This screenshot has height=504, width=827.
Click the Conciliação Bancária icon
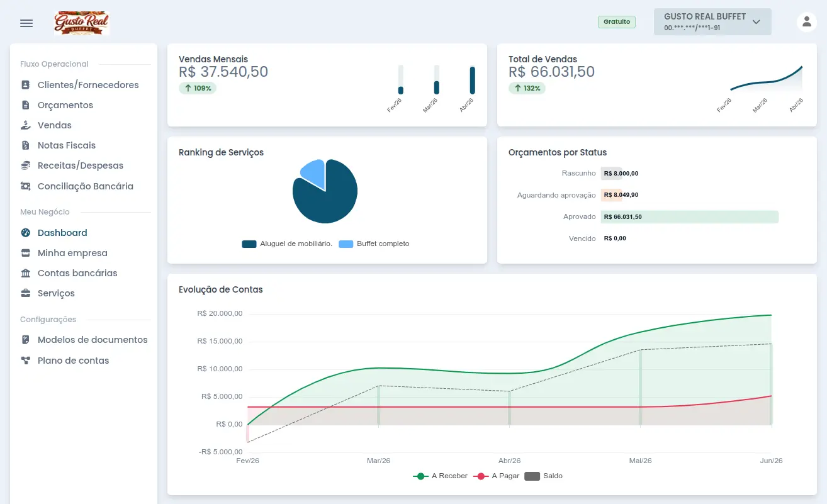[x=26, y=186]
